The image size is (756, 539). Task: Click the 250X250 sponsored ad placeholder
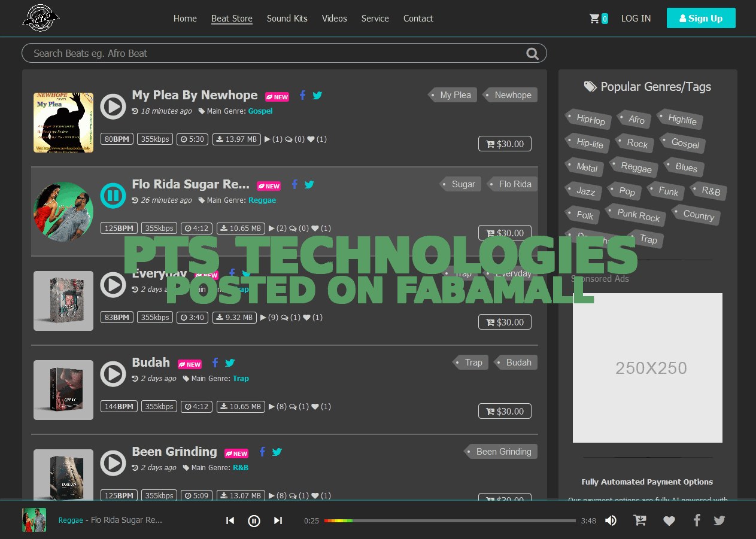[x=648, y=368]
